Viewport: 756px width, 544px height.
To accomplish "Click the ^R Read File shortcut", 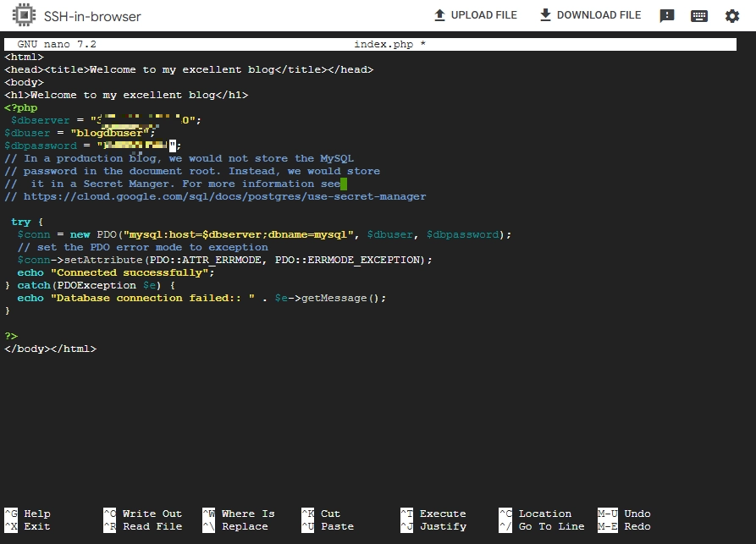I will [x=143, y=526].
